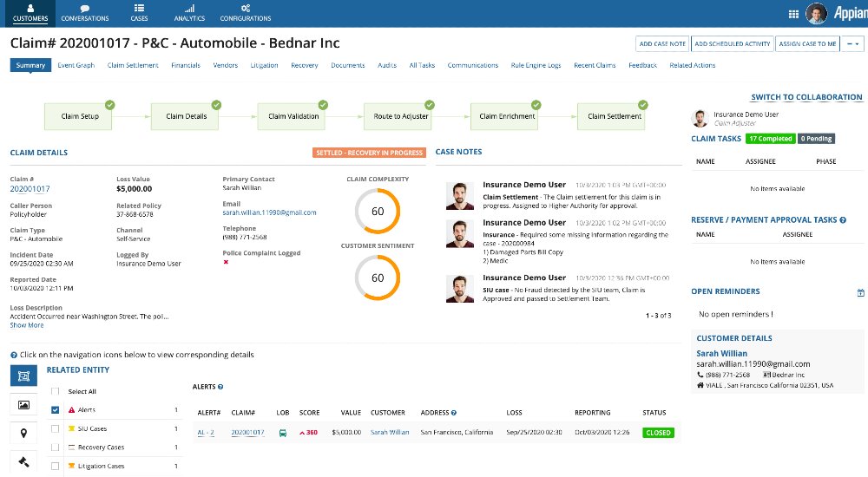Click the Claim Complexity gauge showing 60
Screen dimensions: 868x477
coord(378,212)
